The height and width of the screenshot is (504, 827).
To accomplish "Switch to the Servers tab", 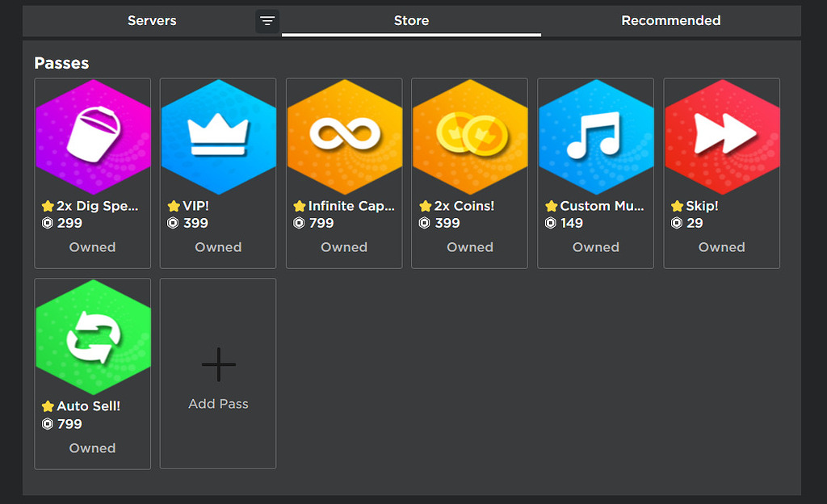I will pyautogui.click(x=152, y=20).
